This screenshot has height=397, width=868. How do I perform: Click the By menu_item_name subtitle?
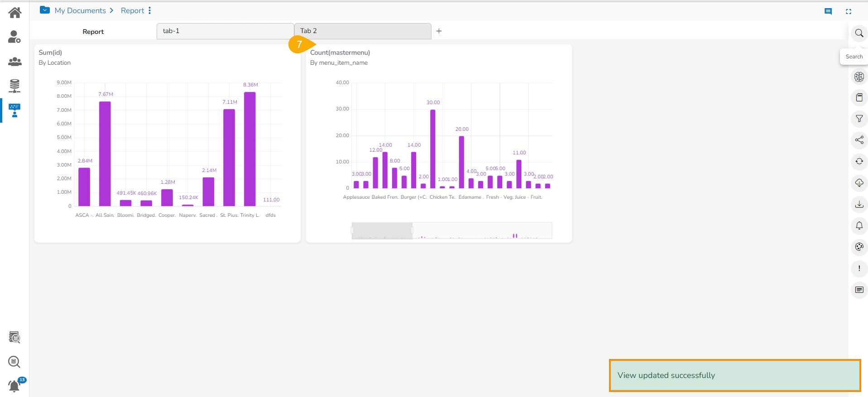tap(339, 63)
